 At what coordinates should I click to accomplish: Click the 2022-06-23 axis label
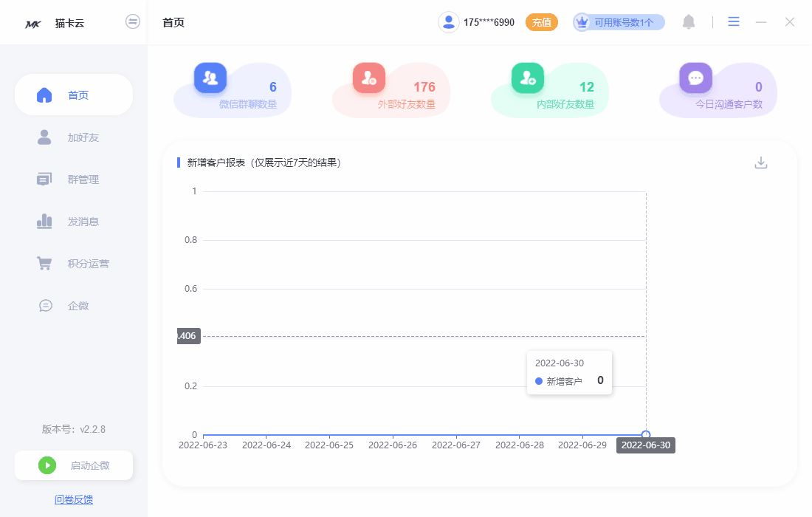[x=203, y=445]
